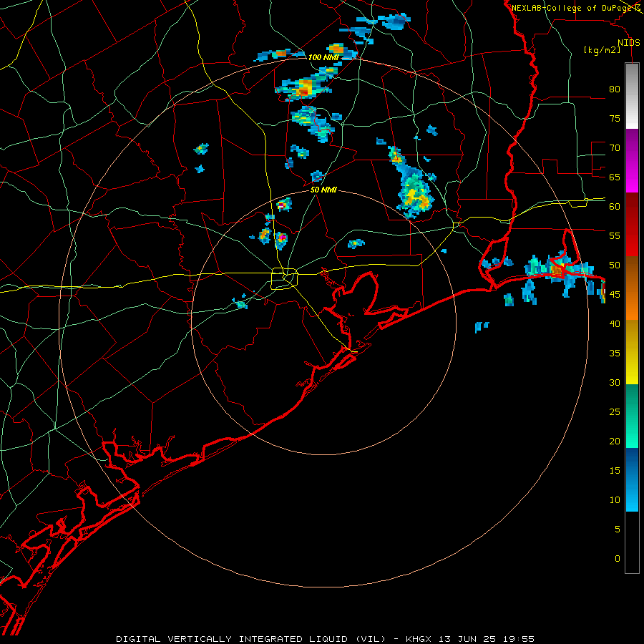The width and height of the screenshot is (644, 644).
Task: Click the '65' value on the VIL scale
Action: (615, 177)
